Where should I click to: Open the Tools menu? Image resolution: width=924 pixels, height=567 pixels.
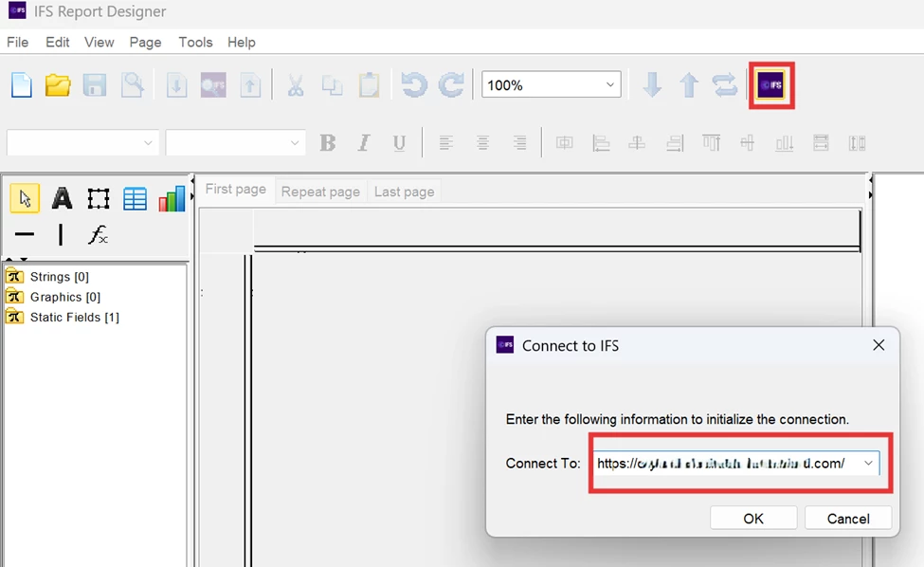[x=195, y=43]
